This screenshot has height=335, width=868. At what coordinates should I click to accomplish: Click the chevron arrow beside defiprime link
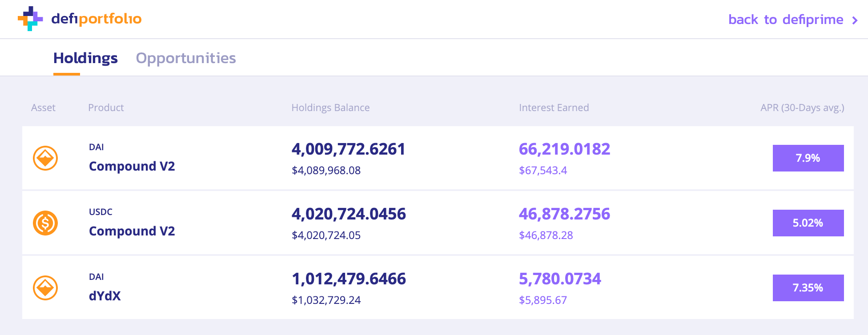[854, 20]
